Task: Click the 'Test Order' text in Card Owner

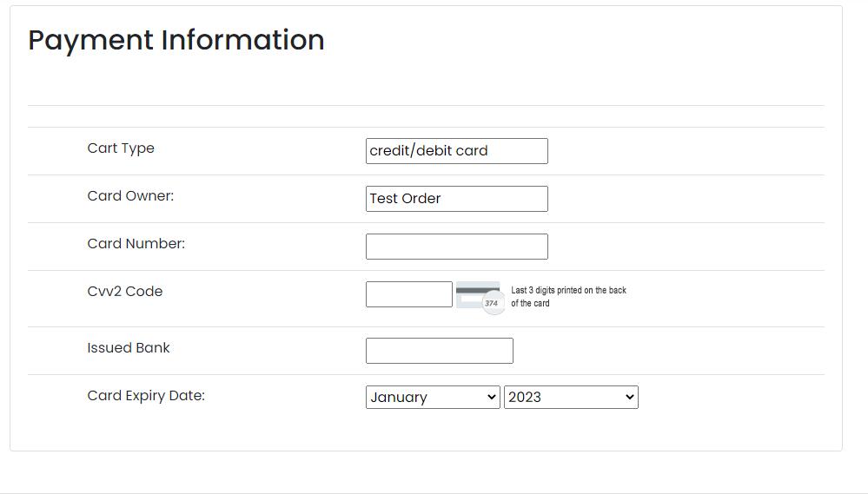Action: (x=405, y=198)
